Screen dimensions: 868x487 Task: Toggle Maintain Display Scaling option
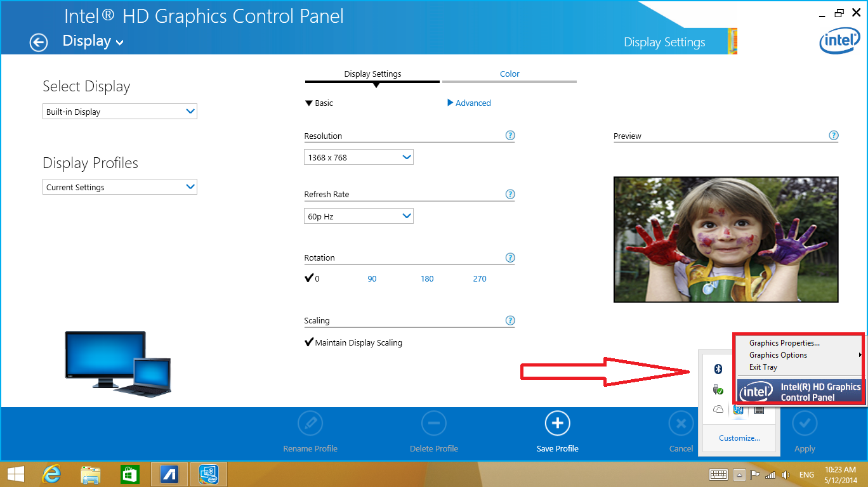(353, 342)
